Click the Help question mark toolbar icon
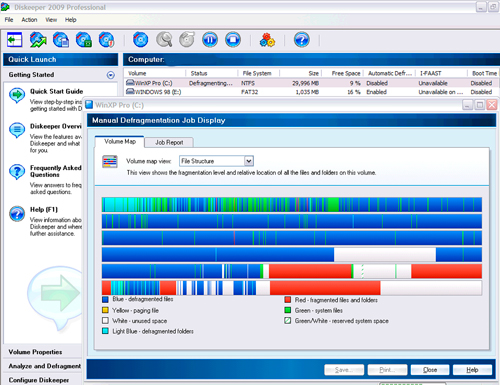This screenshot has width=500, height=385. point(302,40)
